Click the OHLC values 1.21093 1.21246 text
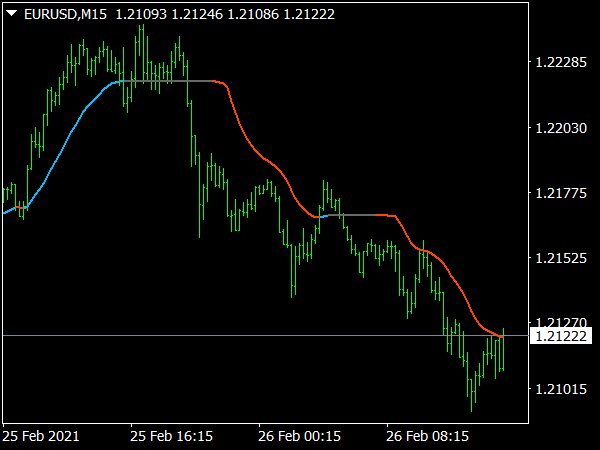 (169, 14)
